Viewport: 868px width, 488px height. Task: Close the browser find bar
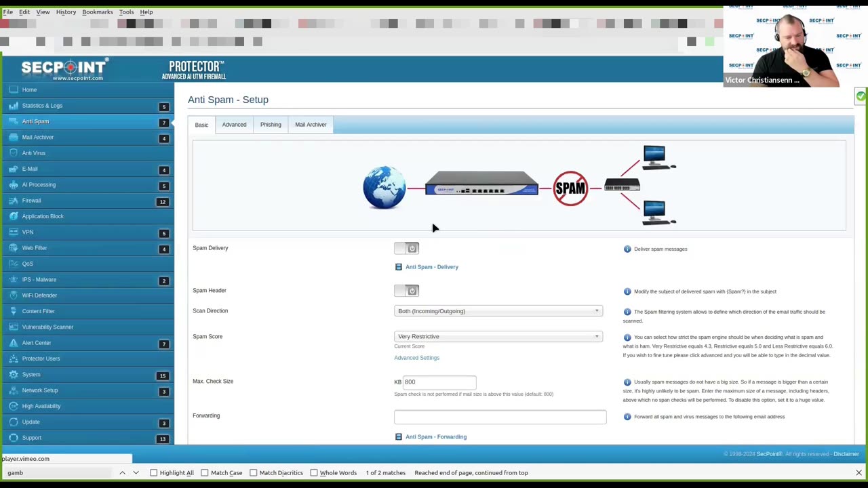859,472
